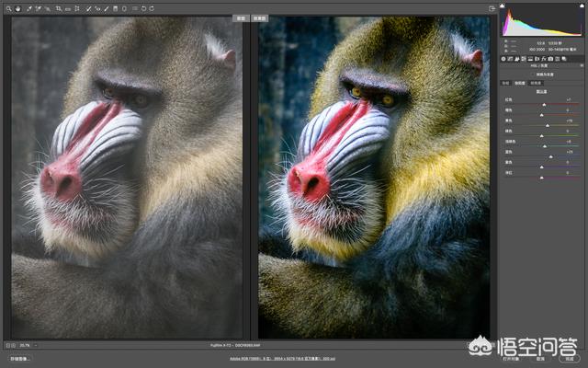The height and width of the screenshot is (368, 588).
Task: Click the 默认值 default link
Action: [541, 91]
